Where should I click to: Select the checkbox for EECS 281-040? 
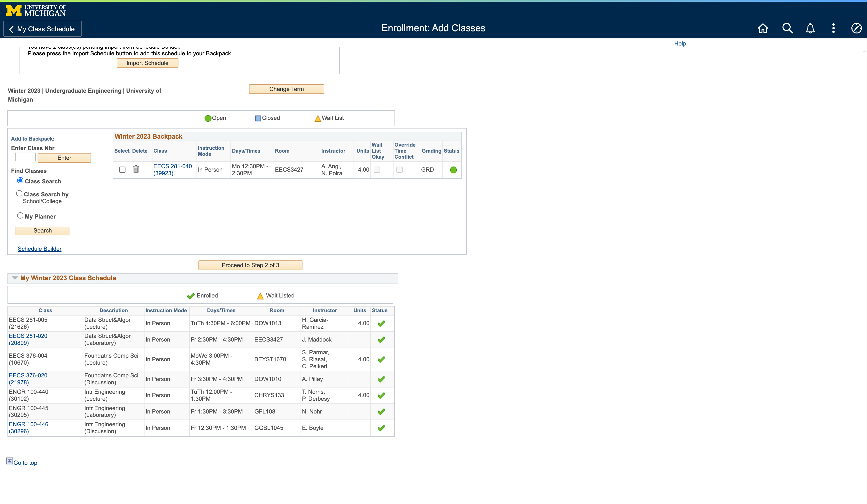coord(123,169)
